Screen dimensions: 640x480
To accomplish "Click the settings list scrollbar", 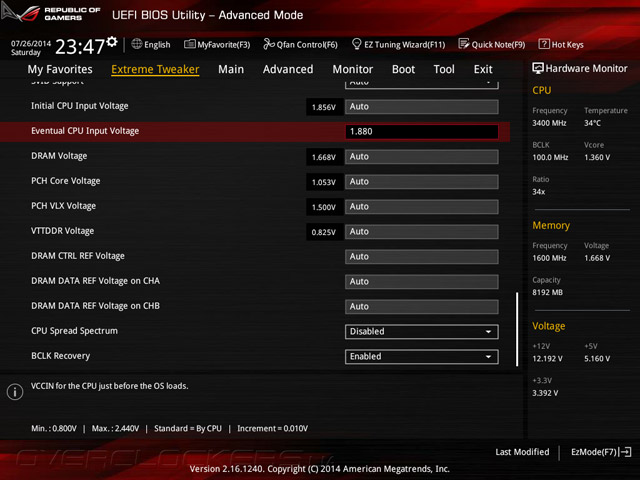I will (517, 329).
